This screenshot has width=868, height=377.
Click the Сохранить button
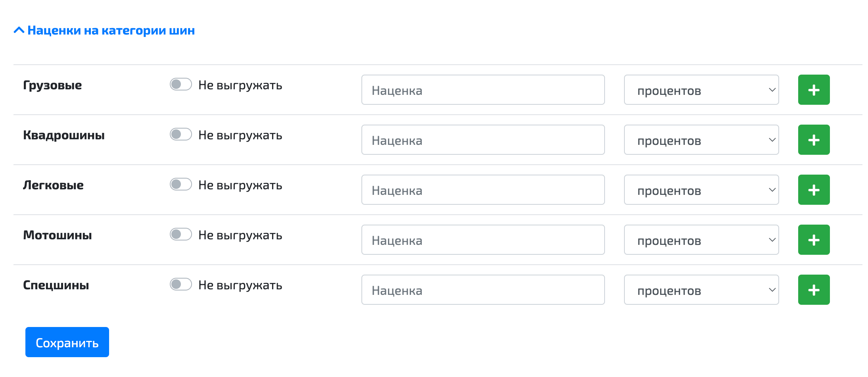pyautogui.click(x=67, y=342)
